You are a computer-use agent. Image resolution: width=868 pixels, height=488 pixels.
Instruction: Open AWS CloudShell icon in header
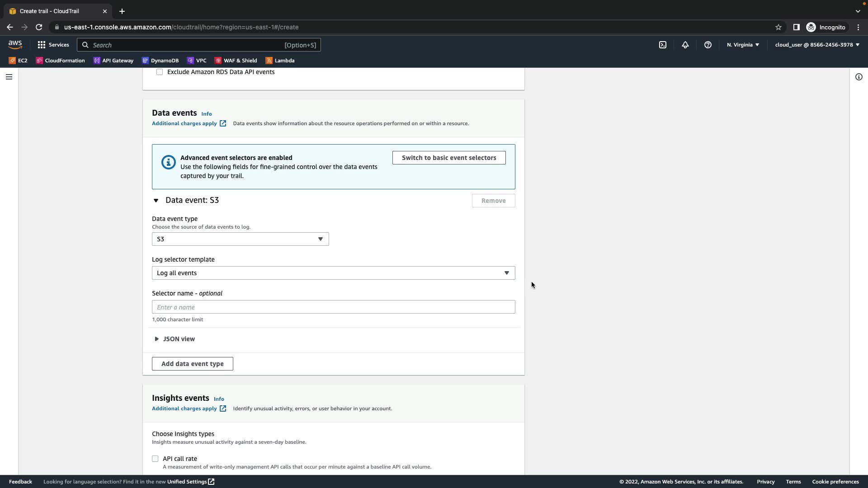pyautogui.click(x=662, y=45)
